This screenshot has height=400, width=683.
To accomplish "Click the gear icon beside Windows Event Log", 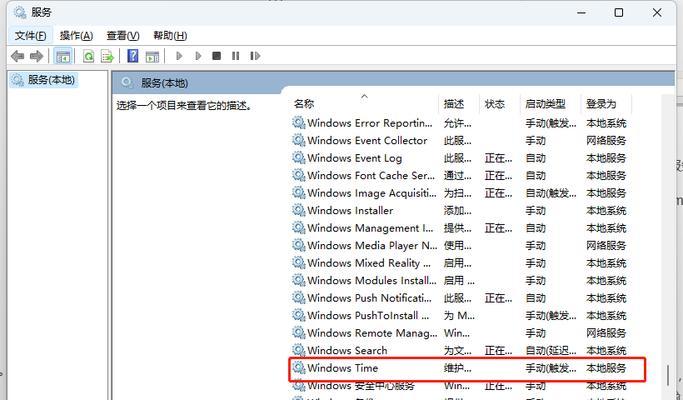I will tap(298, 158).
